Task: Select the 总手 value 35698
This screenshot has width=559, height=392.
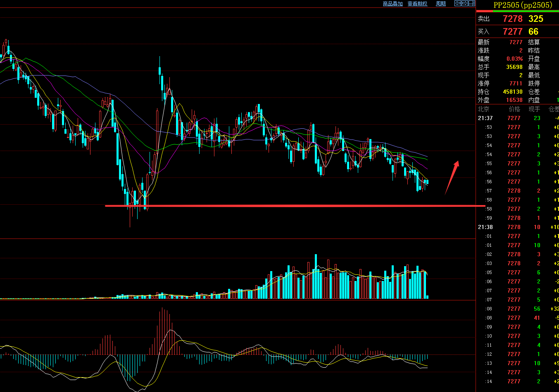Action: coord(514,67)
